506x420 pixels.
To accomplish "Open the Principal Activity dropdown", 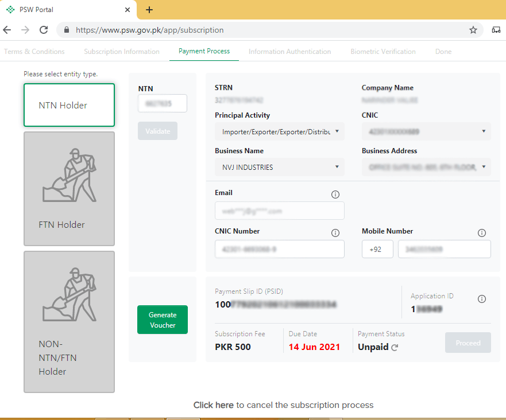I will 280,131.
